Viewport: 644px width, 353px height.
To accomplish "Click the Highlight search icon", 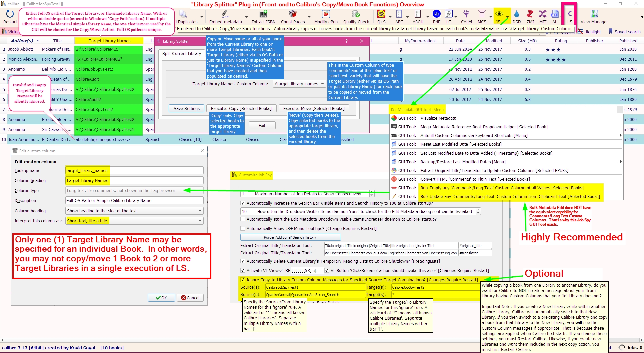I will [581, 32].
